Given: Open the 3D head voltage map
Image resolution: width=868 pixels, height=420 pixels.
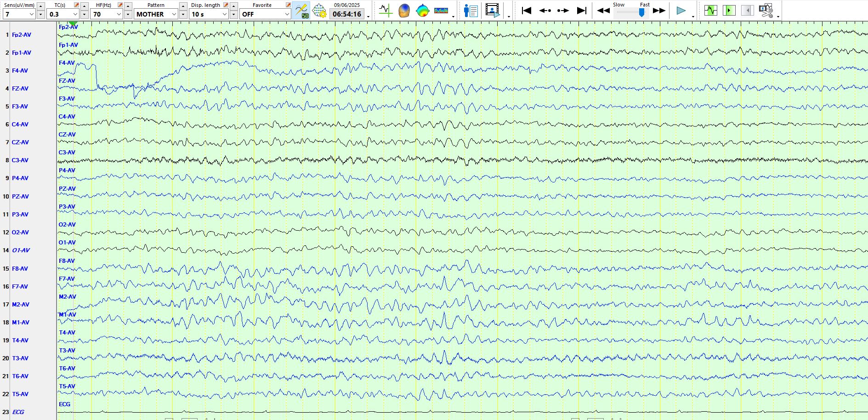Looking at the screenshot, I should 404,10.
